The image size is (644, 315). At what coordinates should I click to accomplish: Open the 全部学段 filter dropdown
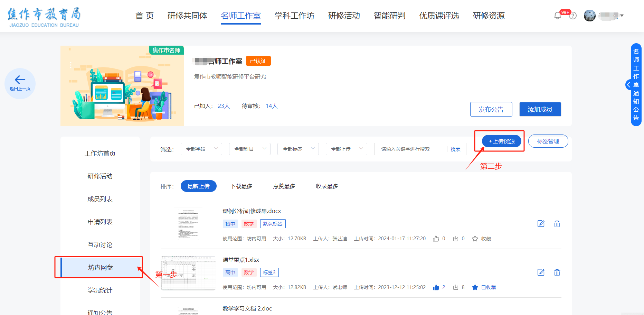(201, 149)
